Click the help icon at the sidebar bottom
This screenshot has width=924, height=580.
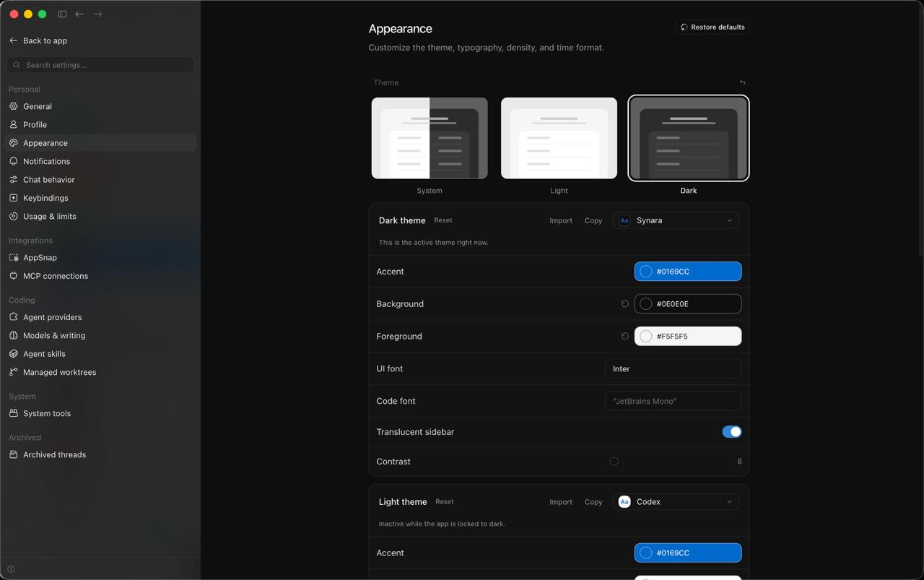click(x=11, y=569)
